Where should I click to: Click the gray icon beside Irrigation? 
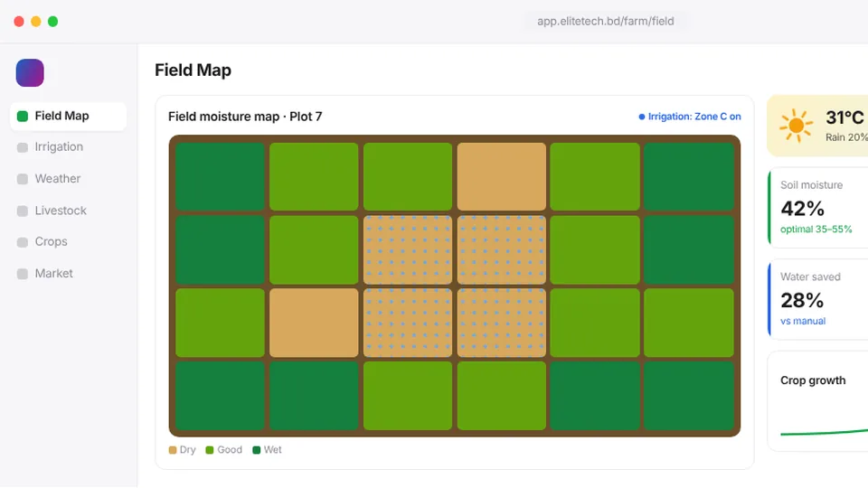click(23, 147)
